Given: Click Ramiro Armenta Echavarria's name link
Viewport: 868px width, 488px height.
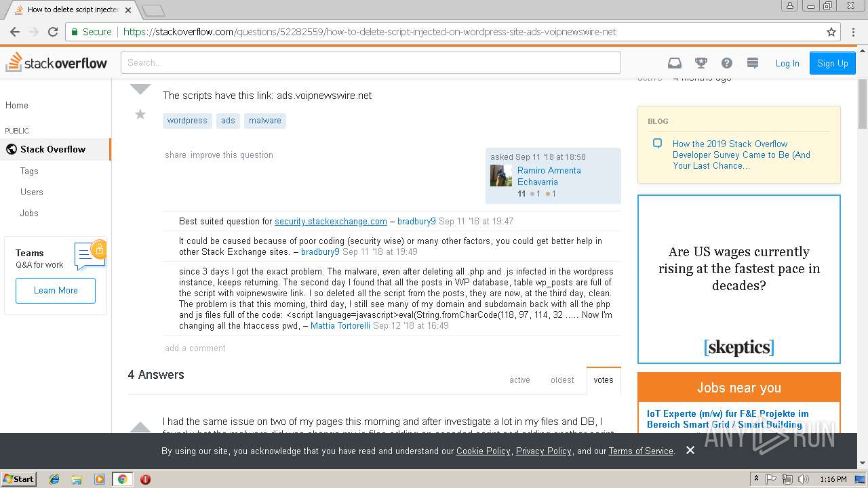Looking at the screenshot, I should tap(549, 176).
